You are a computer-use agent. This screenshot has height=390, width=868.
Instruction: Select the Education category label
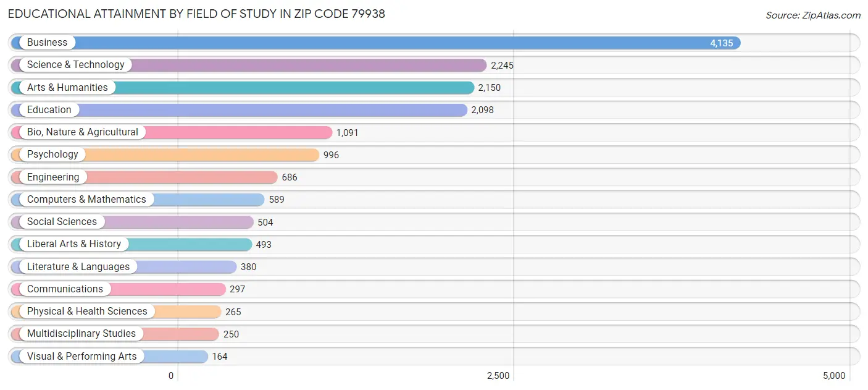[x=49, y=110]
